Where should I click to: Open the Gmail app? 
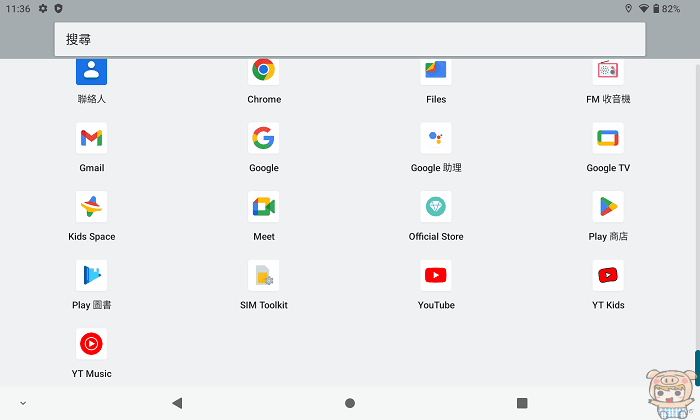(92, 138)
